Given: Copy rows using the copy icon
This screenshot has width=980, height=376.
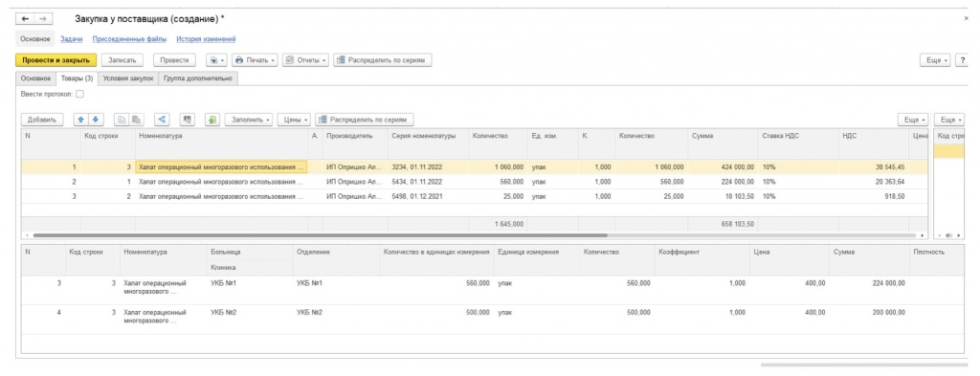Looking at the screenshot, I should 122,120.
